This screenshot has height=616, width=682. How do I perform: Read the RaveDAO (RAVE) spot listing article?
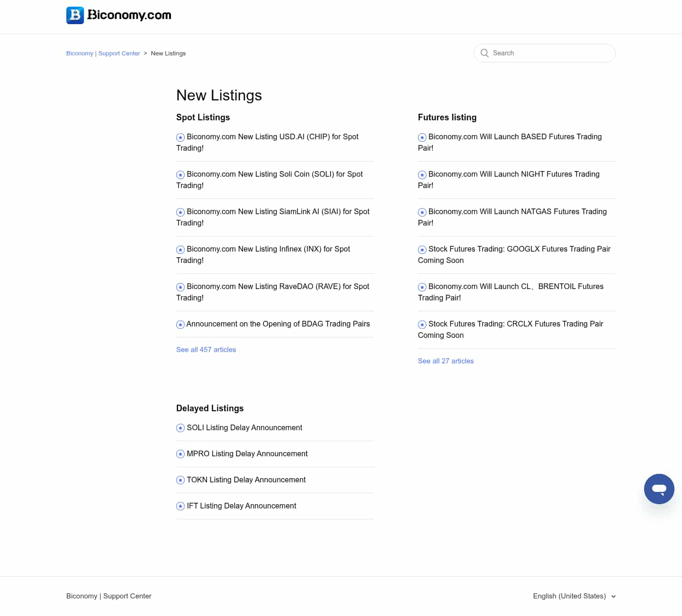pyautogui.click(x=278, y=287)
